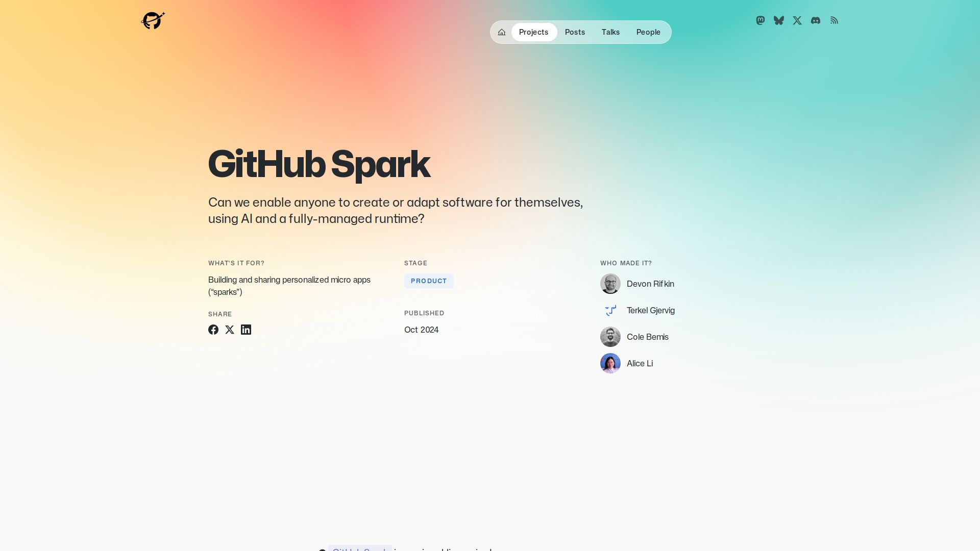The width and height of the screenshot is (980, 551).
Task: Open the X icon in header
Action: tap(797, 20)
